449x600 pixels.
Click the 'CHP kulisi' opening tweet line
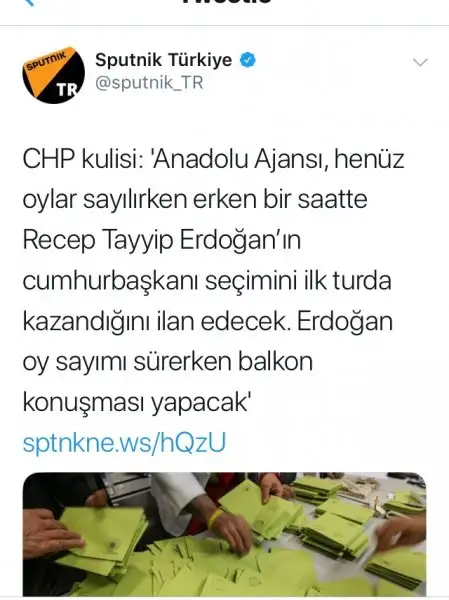214,159
